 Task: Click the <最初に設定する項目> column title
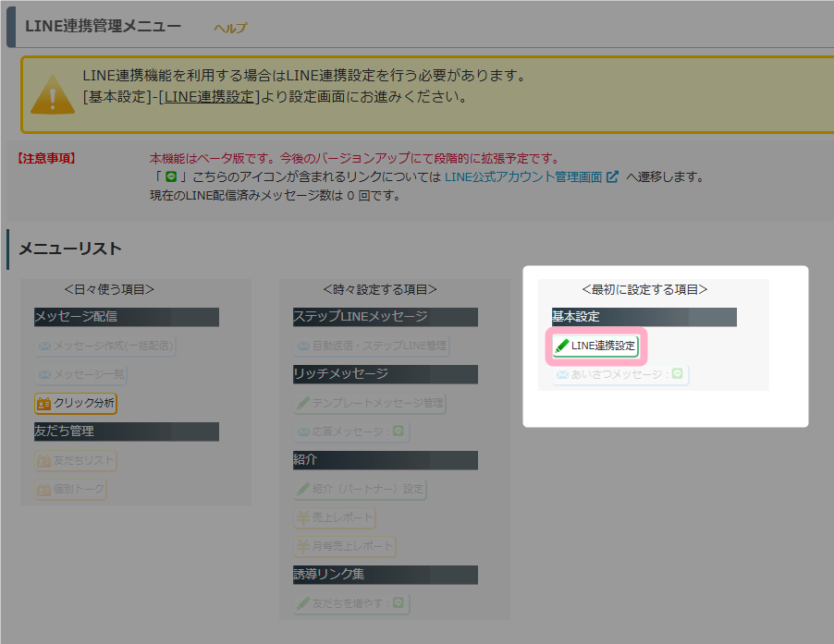pyautogui.click(x=644, y=290)
